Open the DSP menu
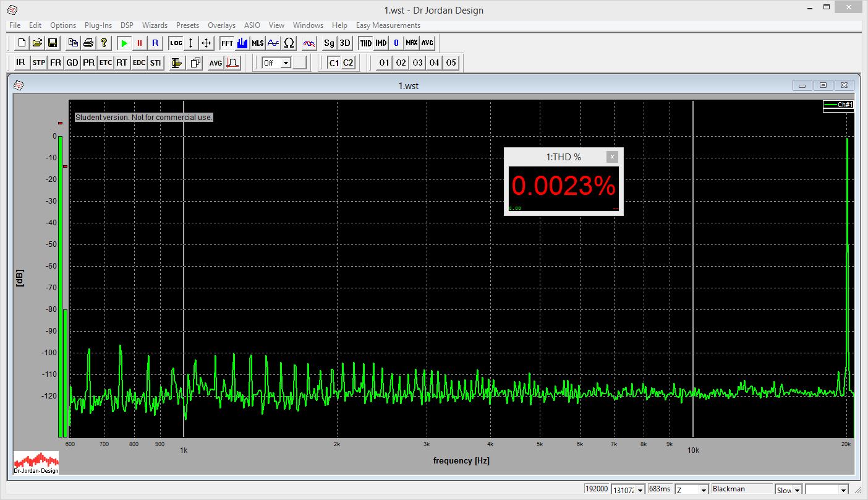 point(127,25)
